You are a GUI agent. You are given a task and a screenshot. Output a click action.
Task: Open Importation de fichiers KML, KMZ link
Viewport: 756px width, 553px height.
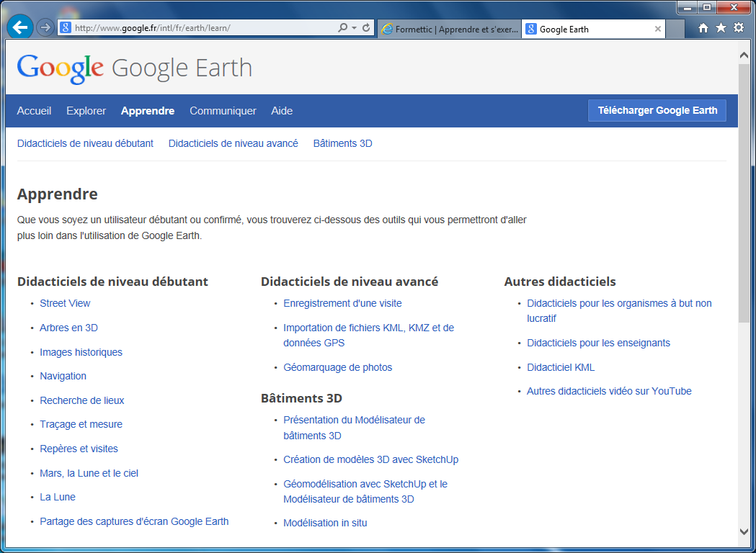click(369, 336)
